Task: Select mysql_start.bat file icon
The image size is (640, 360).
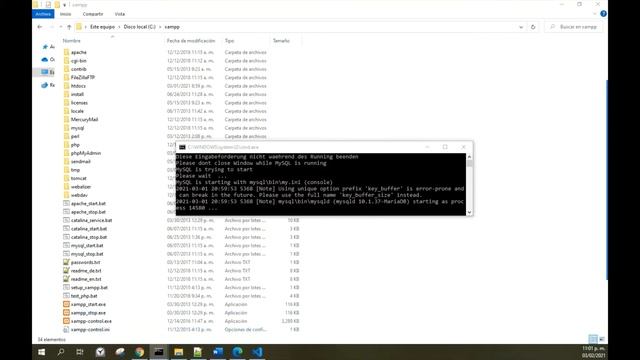Action: (67, 245)
